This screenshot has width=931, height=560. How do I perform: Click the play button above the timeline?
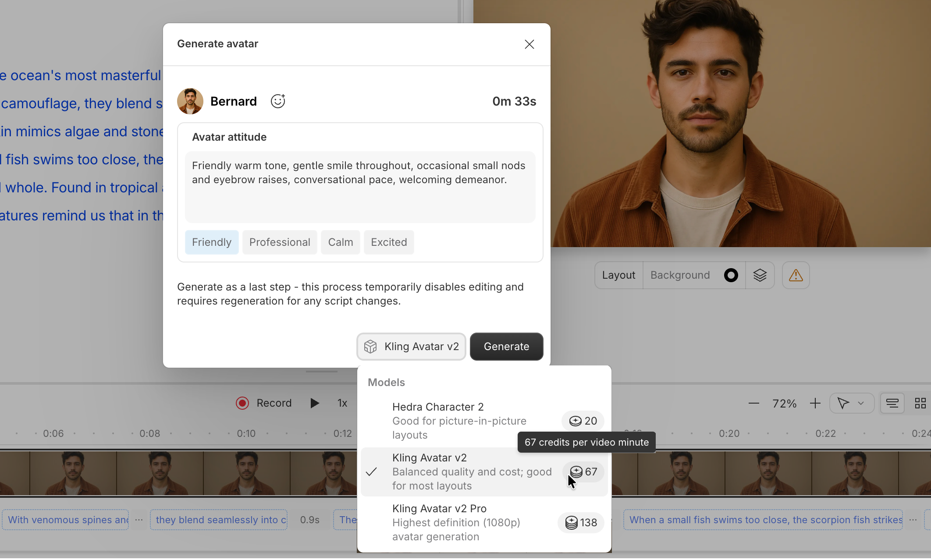314,403
